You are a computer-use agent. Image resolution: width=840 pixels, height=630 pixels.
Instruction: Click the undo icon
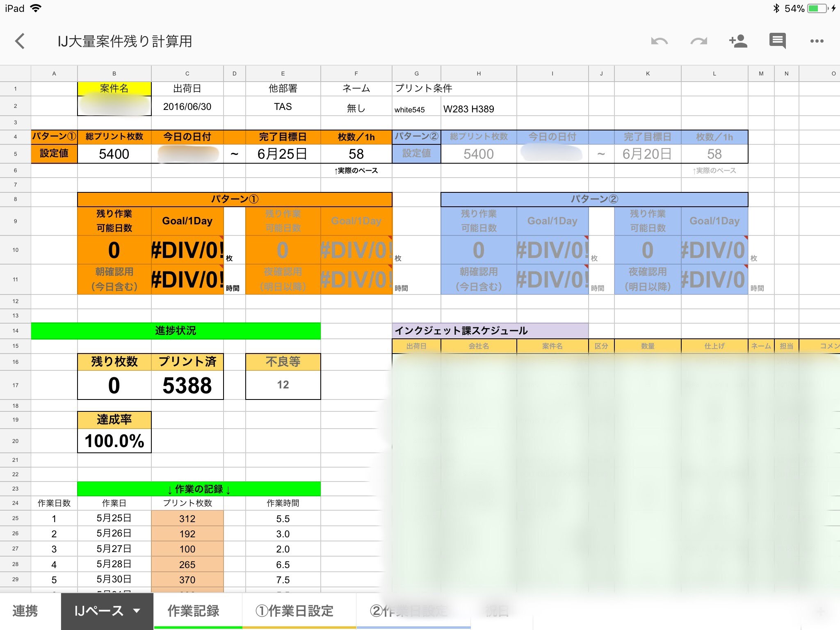[x=659, y=41]
